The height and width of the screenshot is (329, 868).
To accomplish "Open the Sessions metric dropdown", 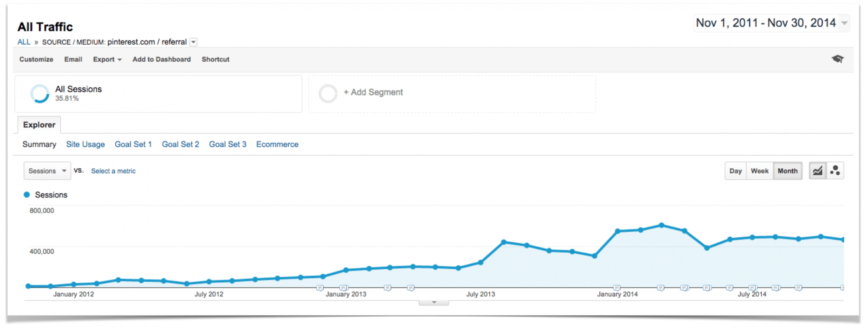I will pyautogui.click(x=47, y=170).
